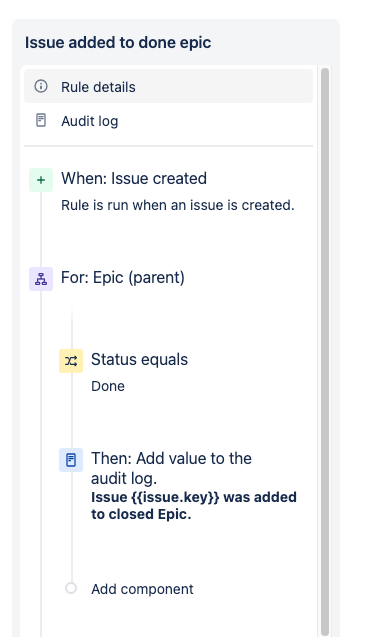Click Add component link
The image size is (368, 637).
[142, 589]
